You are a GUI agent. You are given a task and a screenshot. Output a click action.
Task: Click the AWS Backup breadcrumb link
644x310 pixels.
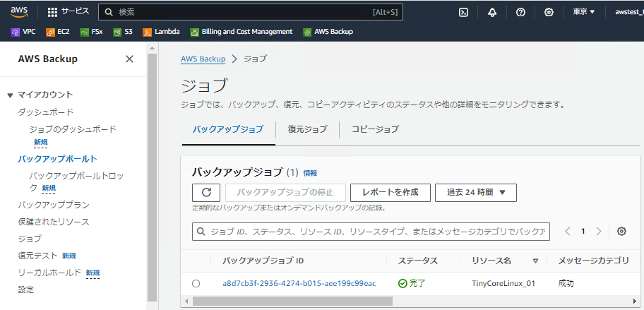[203, 59]
